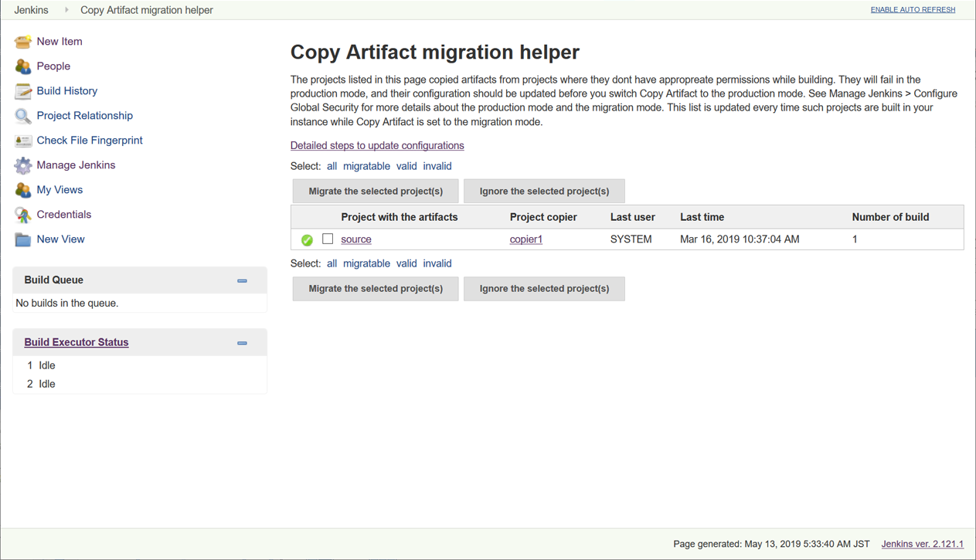Click the bottom Ignore the selected project(s) button
This screenshot has height=560, width=976.
(x=544, y=289)
